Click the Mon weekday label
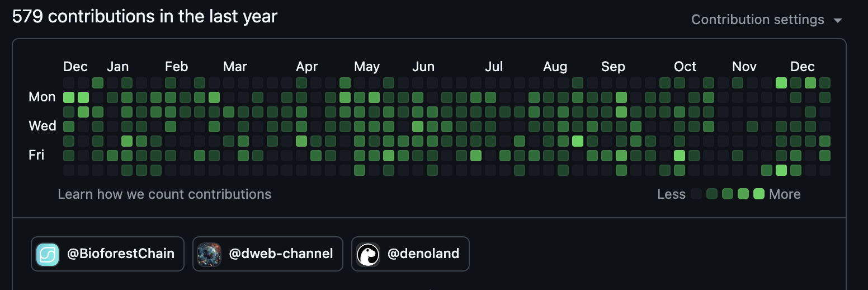 (42, 97)
